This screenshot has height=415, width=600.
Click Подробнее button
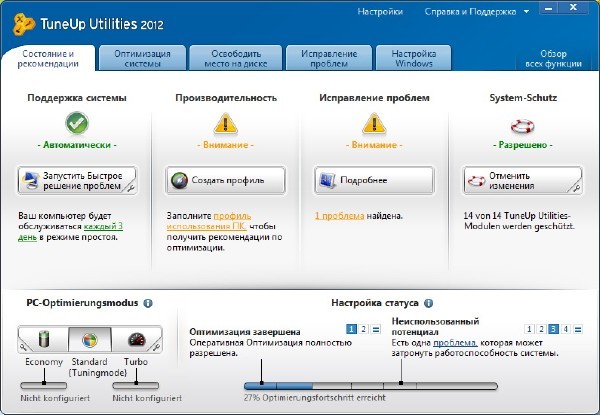pos(374,181)
